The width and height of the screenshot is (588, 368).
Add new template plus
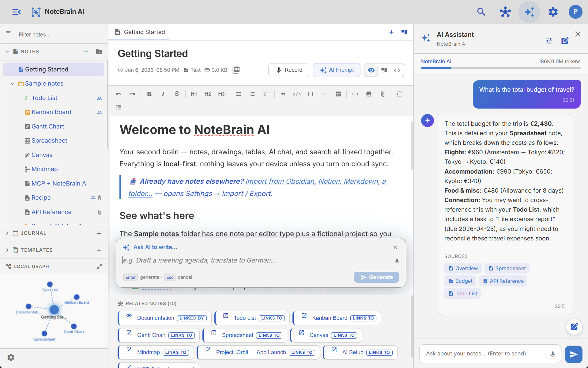coord(99,250)
